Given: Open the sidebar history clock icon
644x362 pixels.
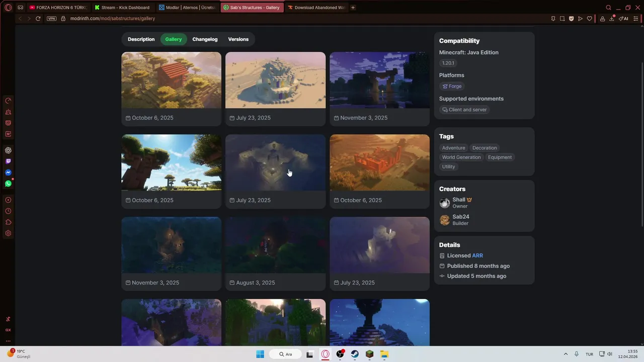Looking at the screenshot, I should [x=8, y=211].
